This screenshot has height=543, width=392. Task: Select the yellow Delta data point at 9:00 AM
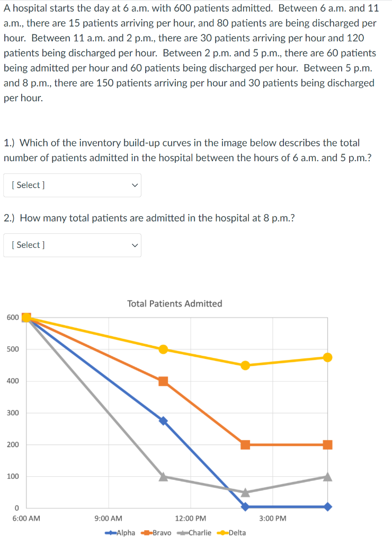[162, 349]
